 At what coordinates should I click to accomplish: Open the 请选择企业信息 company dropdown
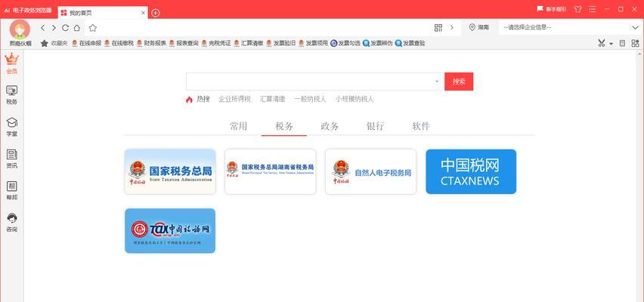[x=571, y=27]
